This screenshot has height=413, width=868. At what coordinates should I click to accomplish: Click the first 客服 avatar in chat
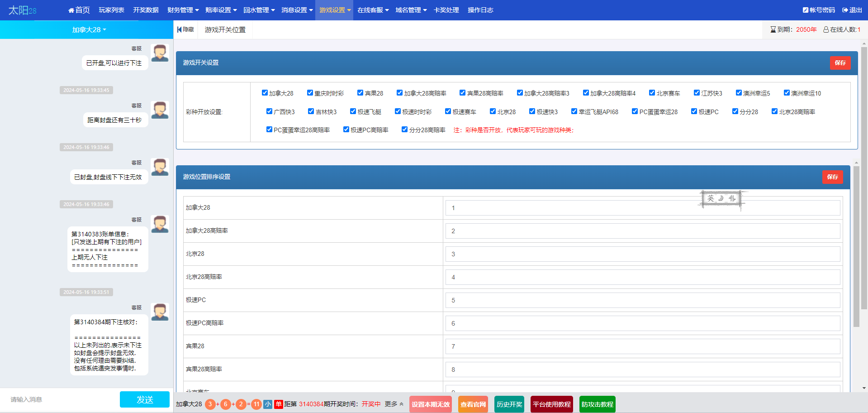click(160, 53)
